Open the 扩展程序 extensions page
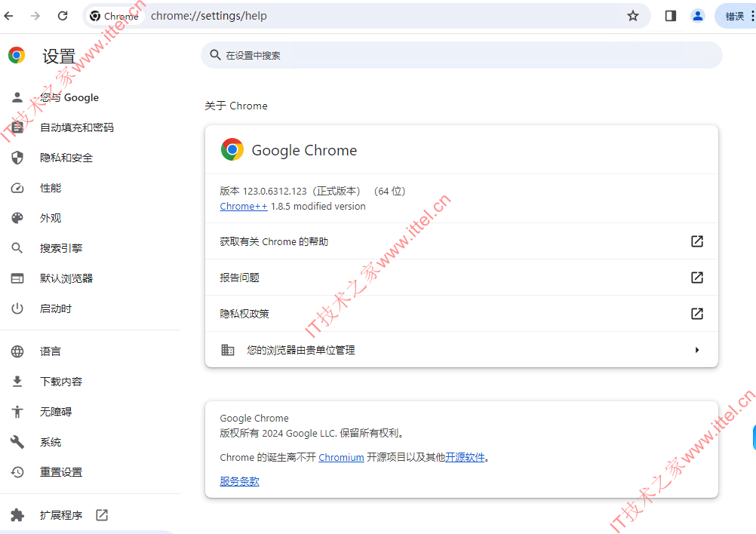 click(x=60, y=515)
